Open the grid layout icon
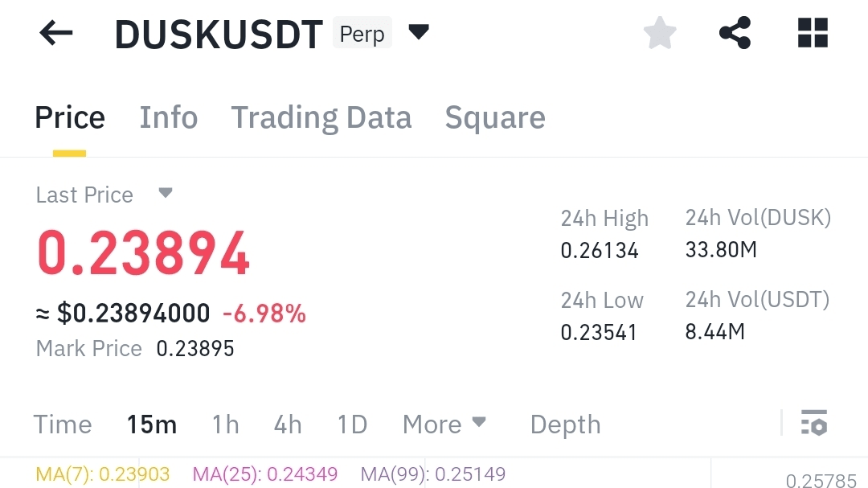868x488 pixels. pyautogui.click(x=812, y=34)
